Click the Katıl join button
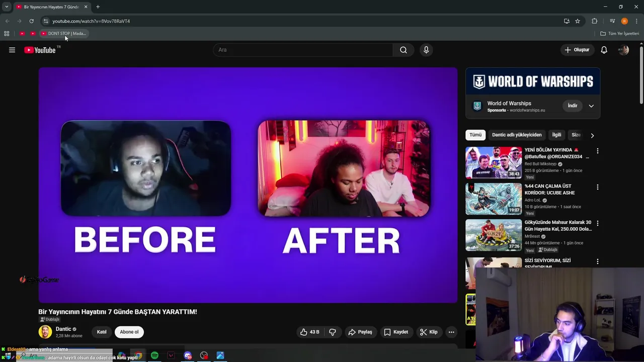This screenshot has height=362, width=644. [x=102, y=332]
